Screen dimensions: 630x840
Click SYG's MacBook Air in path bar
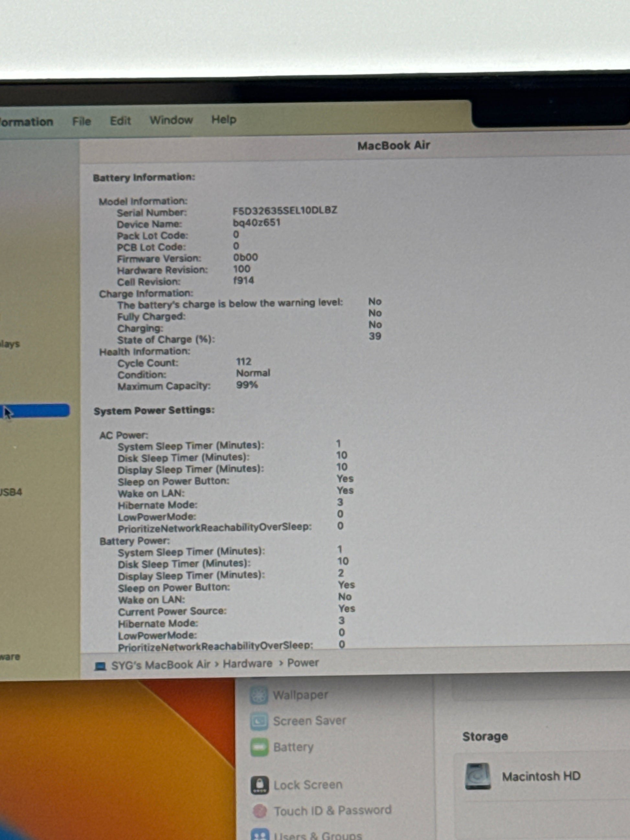pos(160,665)
